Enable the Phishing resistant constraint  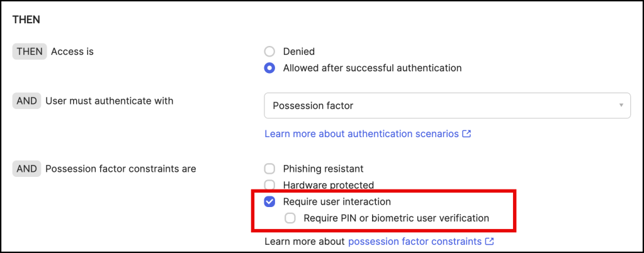tap(269, 169)
